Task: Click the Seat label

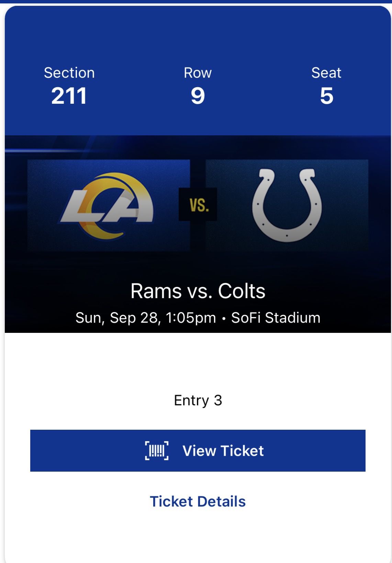Action: coord(326,73)
